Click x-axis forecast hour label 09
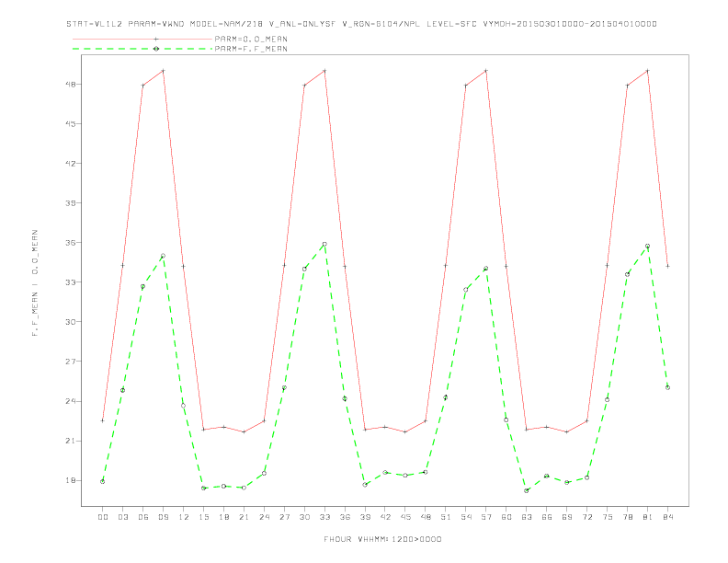 point(163,517)
